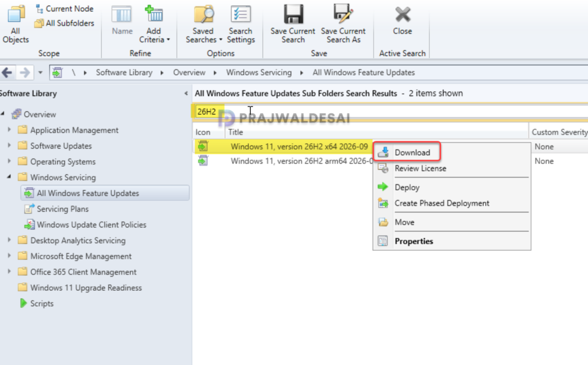The image size is (588, 365).
Task: Choose Deploy from context menu
Action: pyautogui.click(x=451, y=187)
